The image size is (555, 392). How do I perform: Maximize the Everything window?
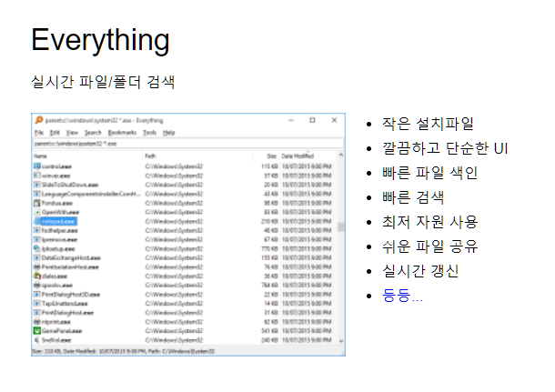pos(312,120)
